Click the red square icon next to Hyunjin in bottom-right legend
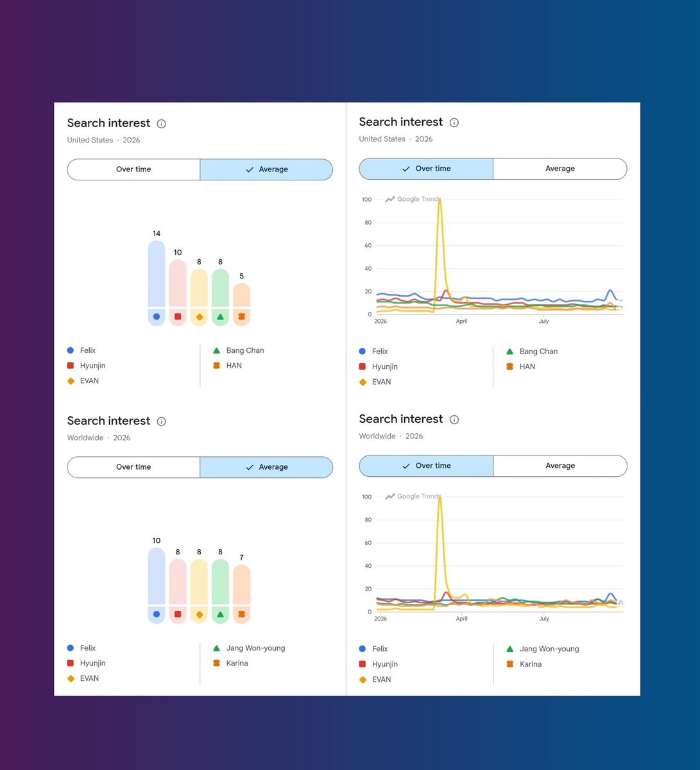 click(363, 664)
